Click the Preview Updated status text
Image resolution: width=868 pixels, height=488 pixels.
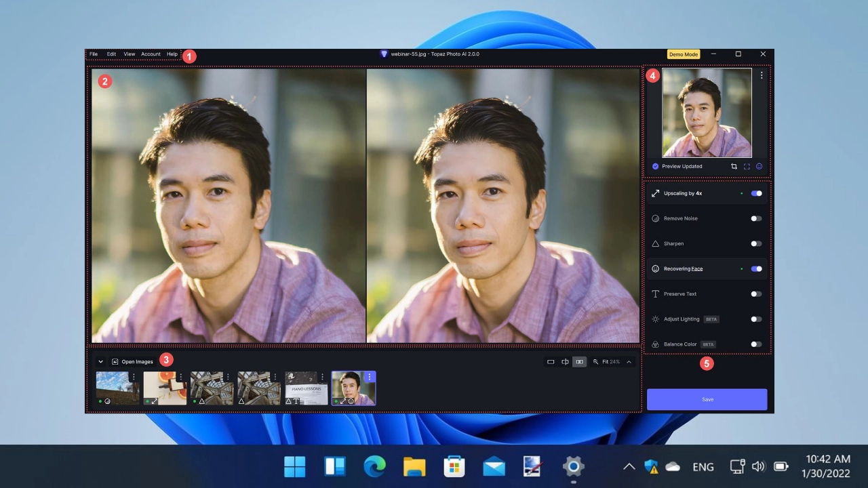point(682,166)
